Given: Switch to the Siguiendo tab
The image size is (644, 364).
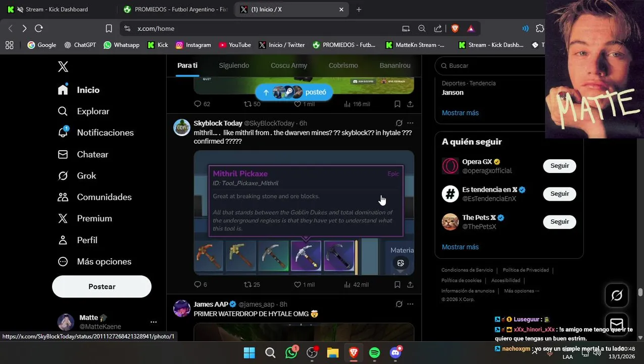Looking at the screenshot, I should point(234,65).
